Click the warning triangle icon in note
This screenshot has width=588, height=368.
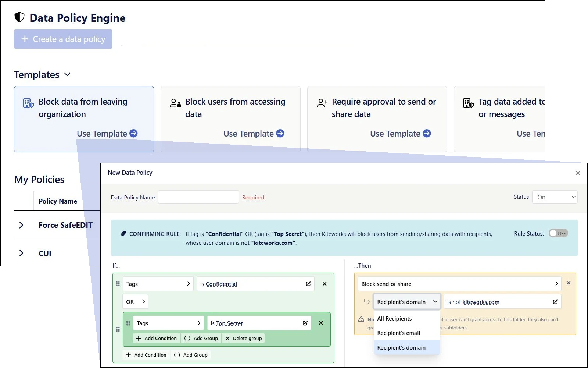[361, 319]
